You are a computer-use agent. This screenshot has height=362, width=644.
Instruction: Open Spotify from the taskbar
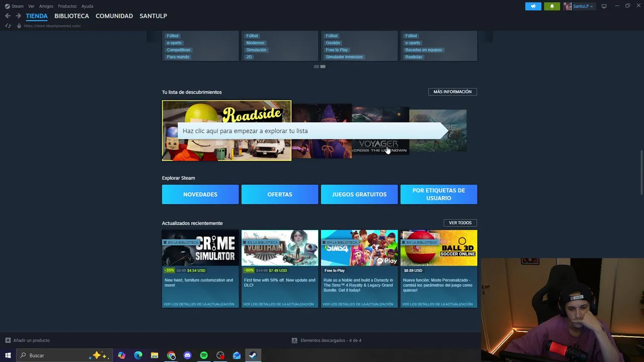(x=204, y=355)
